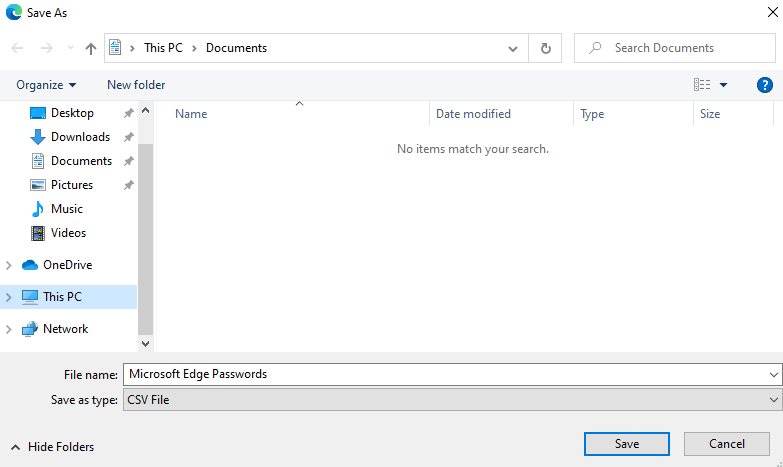
Task: Select Network in the navigation pane
Action: (65, 329)
